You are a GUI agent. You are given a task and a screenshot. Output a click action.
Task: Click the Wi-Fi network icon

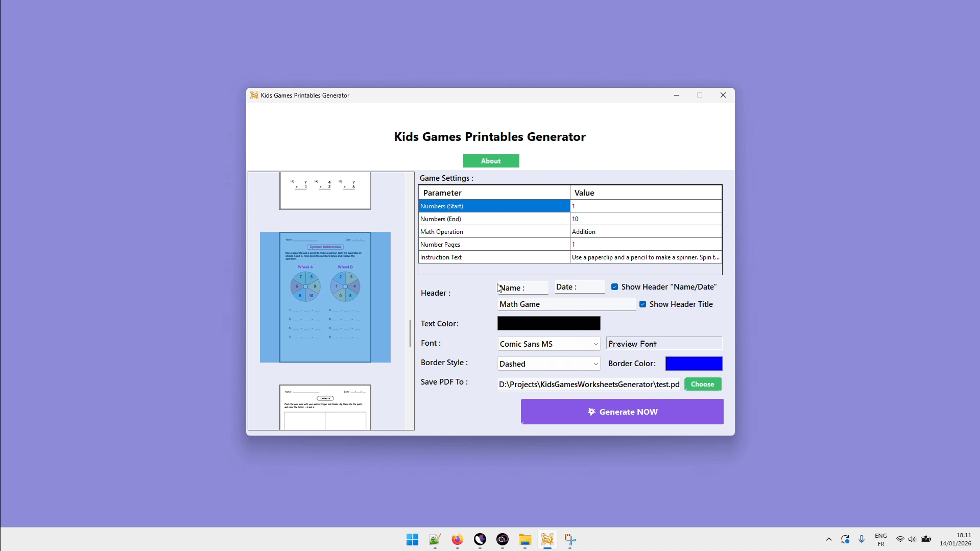(x=900, y=539)
